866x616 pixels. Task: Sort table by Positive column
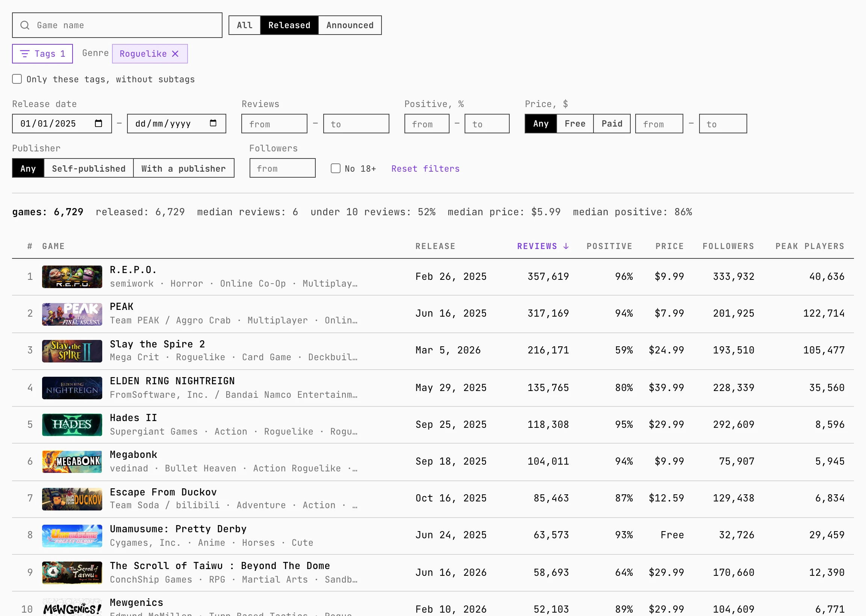(609, 246)
